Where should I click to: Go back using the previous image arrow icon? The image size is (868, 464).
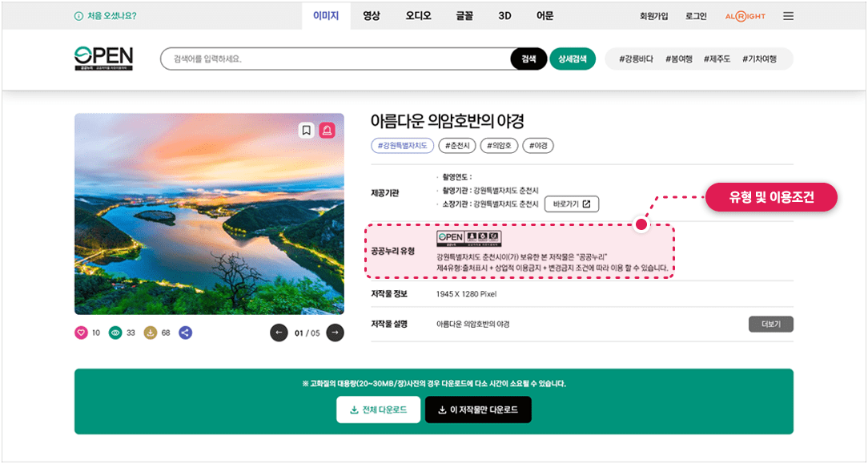click(279, 333)
